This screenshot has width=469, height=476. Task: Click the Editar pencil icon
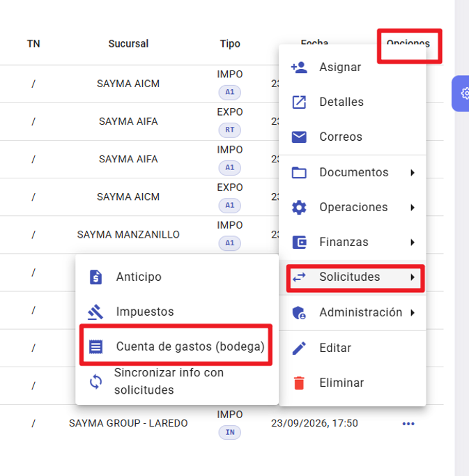[x=299, y=348]
